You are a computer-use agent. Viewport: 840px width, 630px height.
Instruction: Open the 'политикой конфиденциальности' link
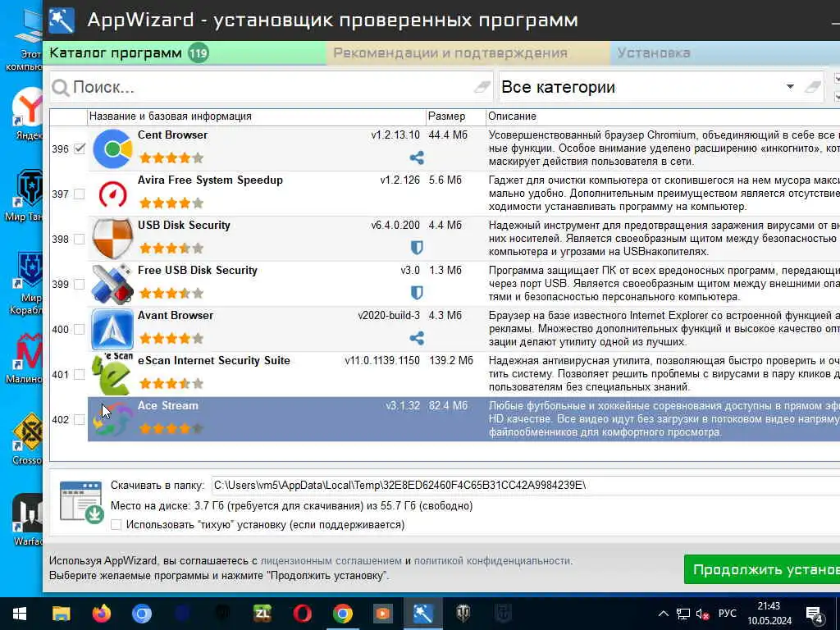[x=493, y=561]
